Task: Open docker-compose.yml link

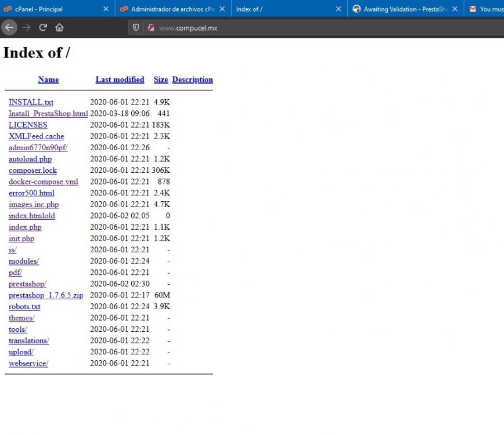Action: tap(44, 182)
